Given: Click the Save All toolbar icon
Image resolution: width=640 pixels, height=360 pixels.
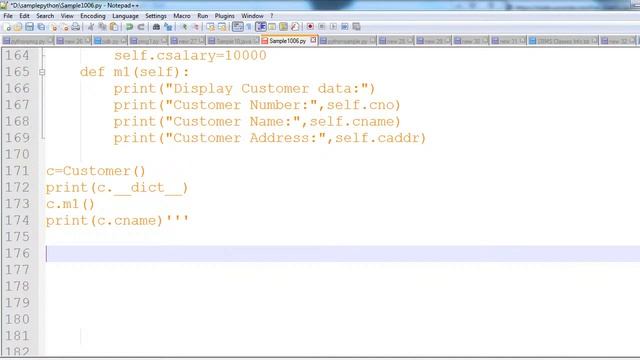Looking at the screenshot, I should click(41, 27).
